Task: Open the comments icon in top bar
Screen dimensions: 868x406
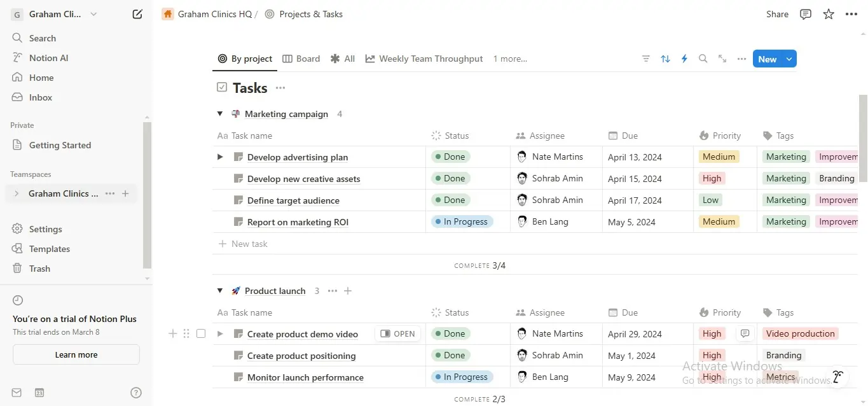Action: (x=806, y=14)
